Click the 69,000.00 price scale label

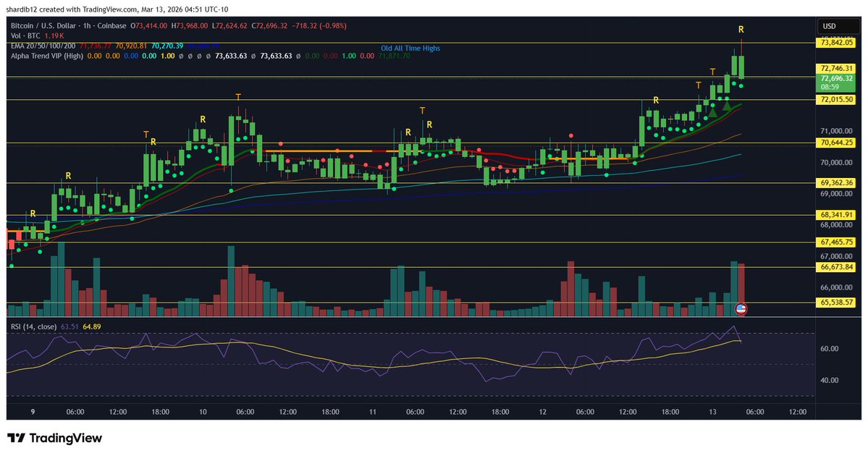pyautogui.click(x=836, y=194)
